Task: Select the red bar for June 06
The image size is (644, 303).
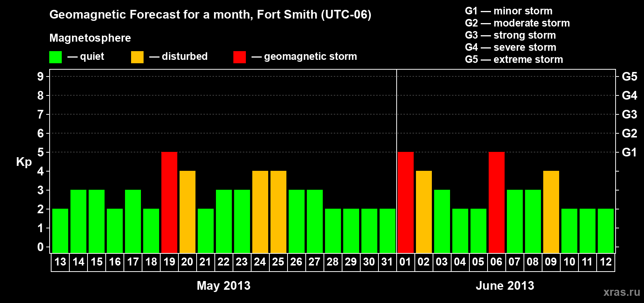Action: point(497,203)
